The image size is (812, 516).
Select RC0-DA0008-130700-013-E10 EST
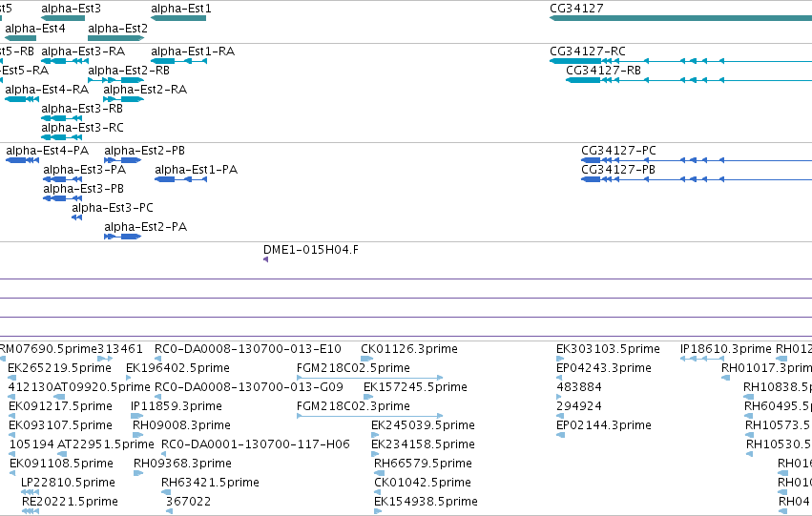pyautogui.click(x=158, y=358)
